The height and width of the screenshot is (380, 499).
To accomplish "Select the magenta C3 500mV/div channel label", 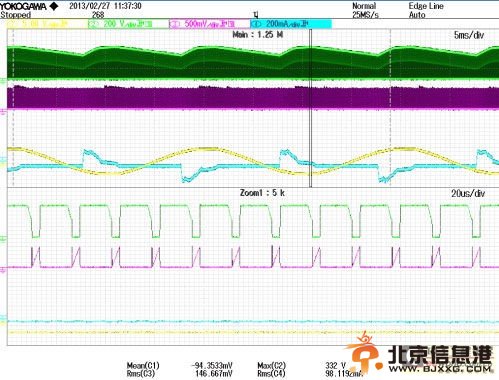I will click(x=209, y=24).
